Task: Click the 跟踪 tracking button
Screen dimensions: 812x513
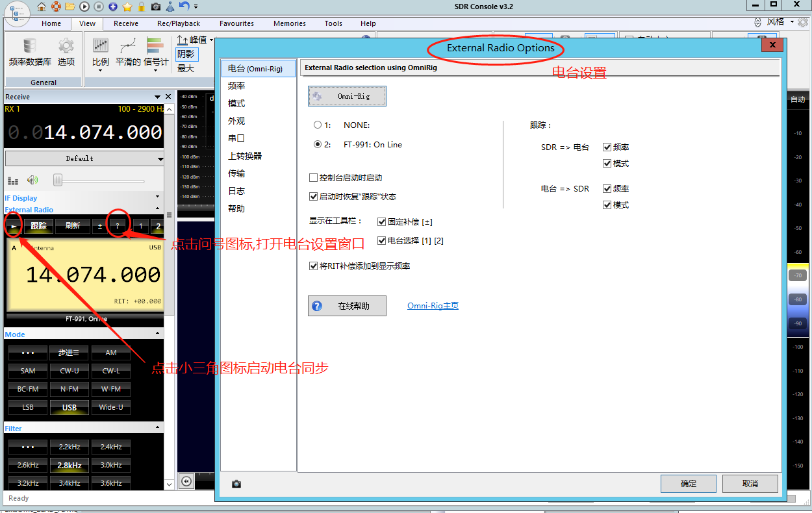Action: click(x=38, y=226)
